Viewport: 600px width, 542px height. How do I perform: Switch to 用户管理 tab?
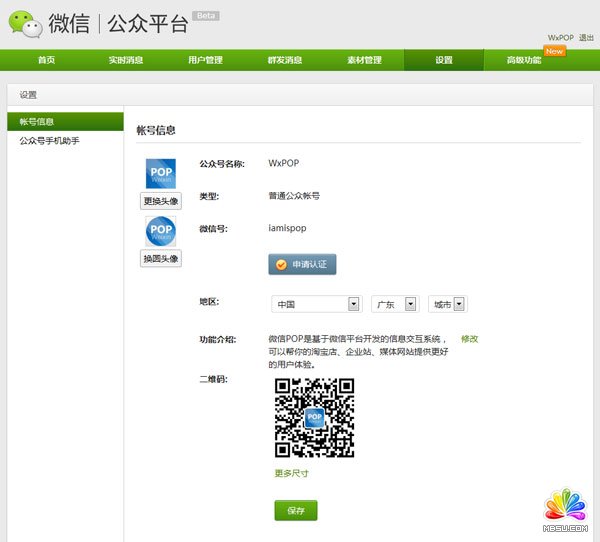click(x=205, y=60)
